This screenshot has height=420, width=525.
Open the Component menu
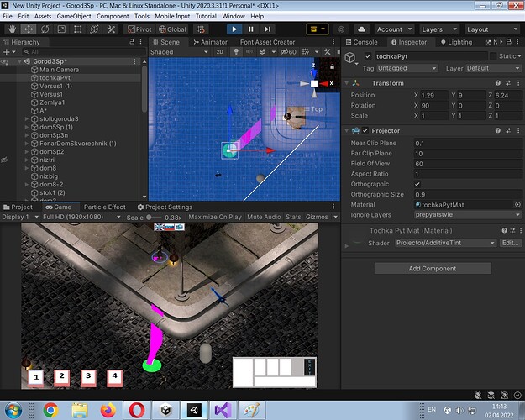tap(113, 16)
